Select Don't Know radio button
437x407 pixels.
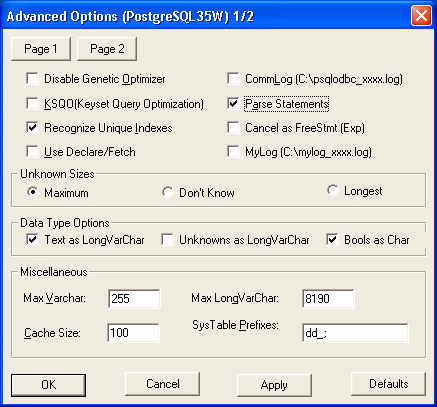click(167, 192)
